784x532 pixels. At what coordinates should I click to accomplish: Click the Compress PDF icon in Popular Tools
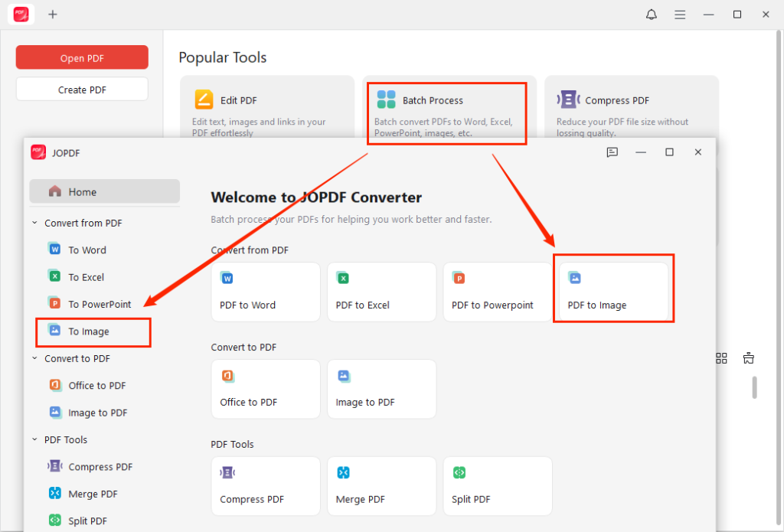coord(568,100)
